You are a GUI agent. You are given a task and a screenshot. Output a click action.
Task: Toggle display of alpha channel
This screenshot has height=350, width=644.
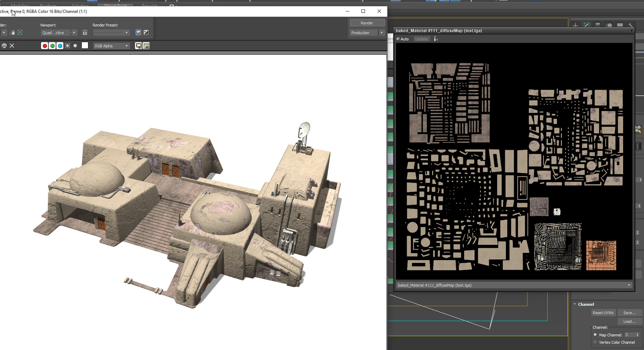[67, 46]
